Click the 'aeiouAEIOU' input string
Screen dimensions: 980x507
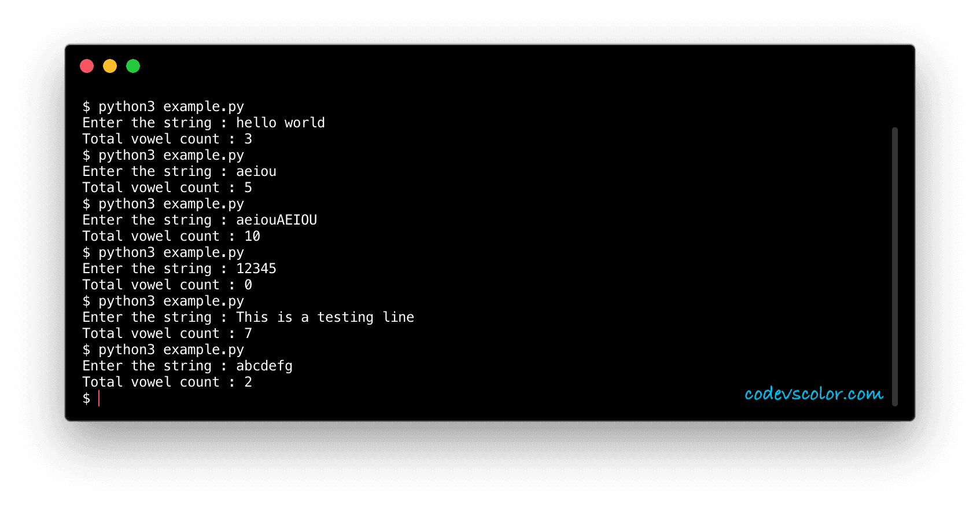coord(277,220)
